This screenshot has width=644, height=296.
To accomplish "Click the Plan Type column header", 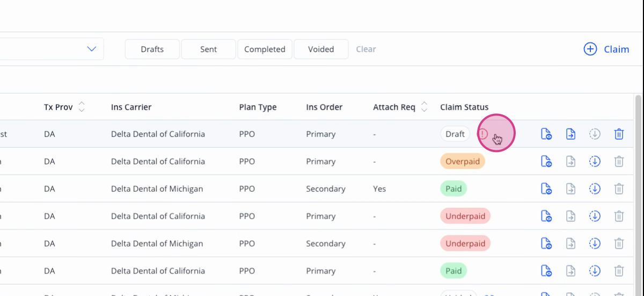I will point(258,107).
